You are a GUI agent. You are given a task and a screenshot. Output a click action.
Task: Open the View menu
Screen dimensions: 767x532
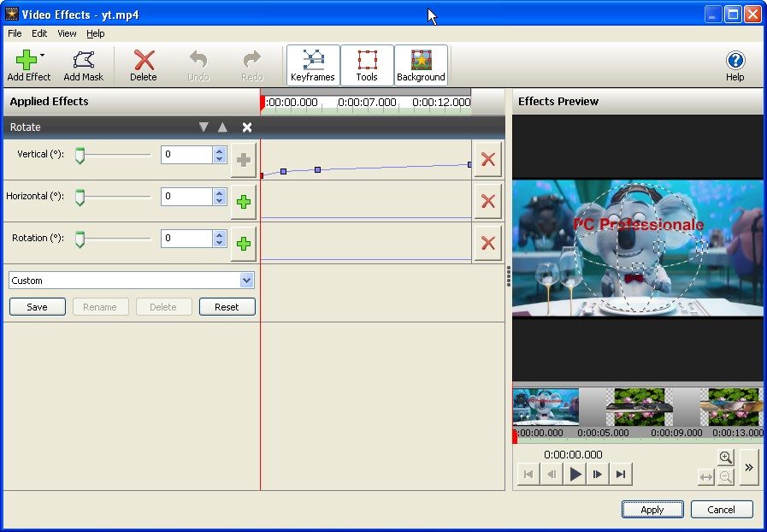pos(67,33)
